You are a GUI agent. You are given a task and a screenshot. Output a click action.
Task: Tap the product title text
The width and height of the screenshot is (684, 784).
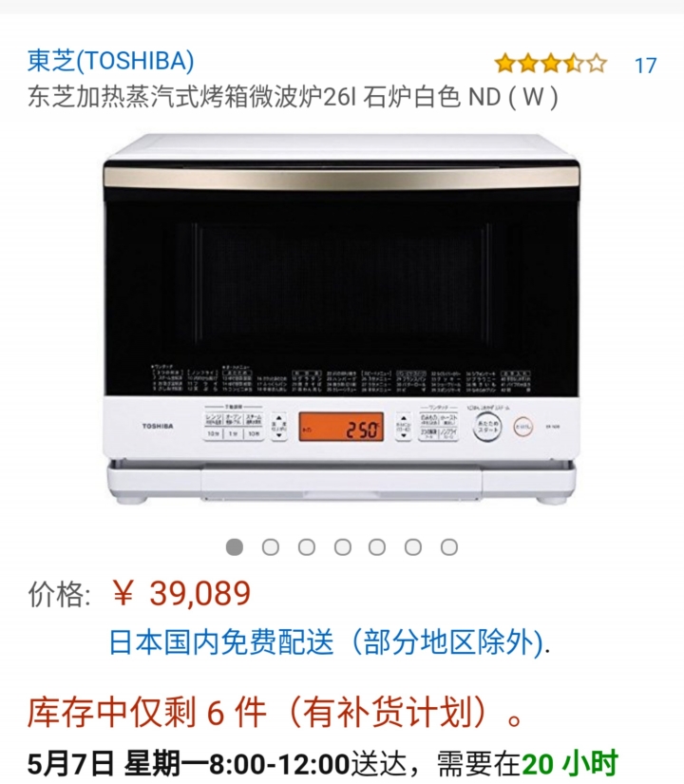(293, 97)
